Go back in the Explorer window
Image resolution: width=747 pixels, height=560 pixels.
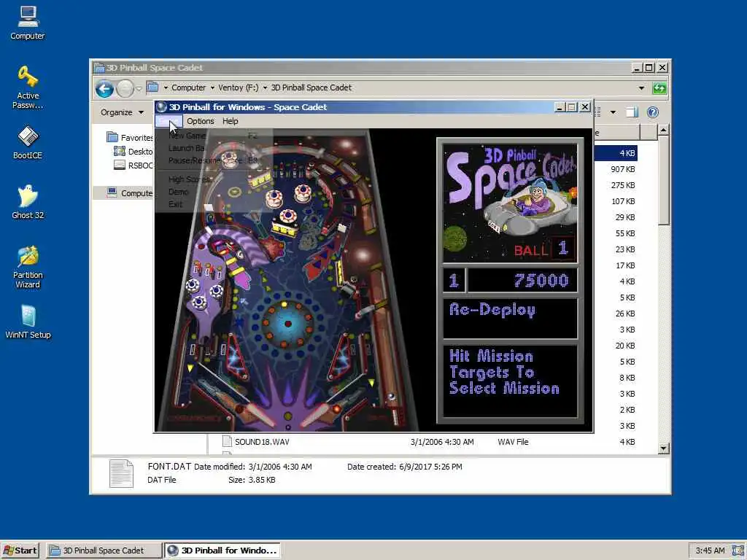click(104, 88)
